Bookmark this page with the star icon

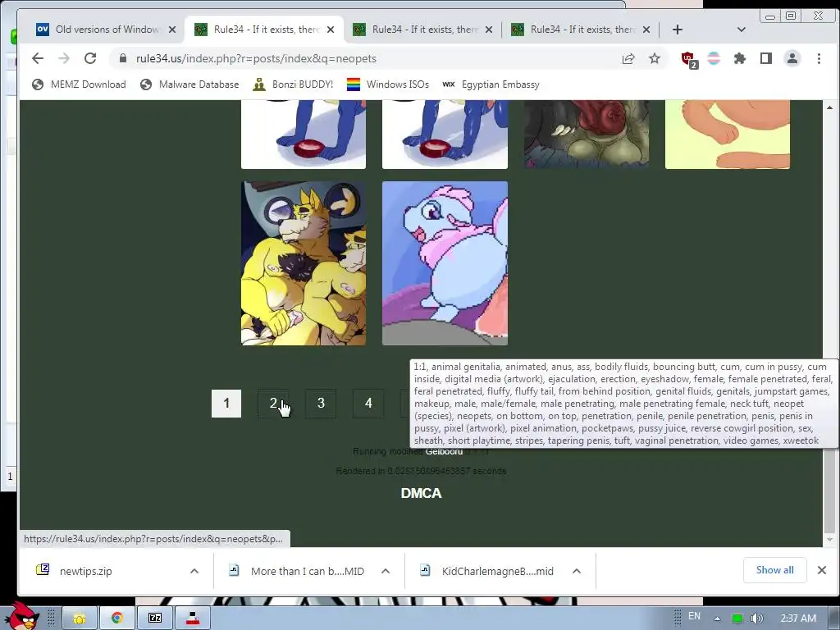pyautogui.click(x=654, y=58)
